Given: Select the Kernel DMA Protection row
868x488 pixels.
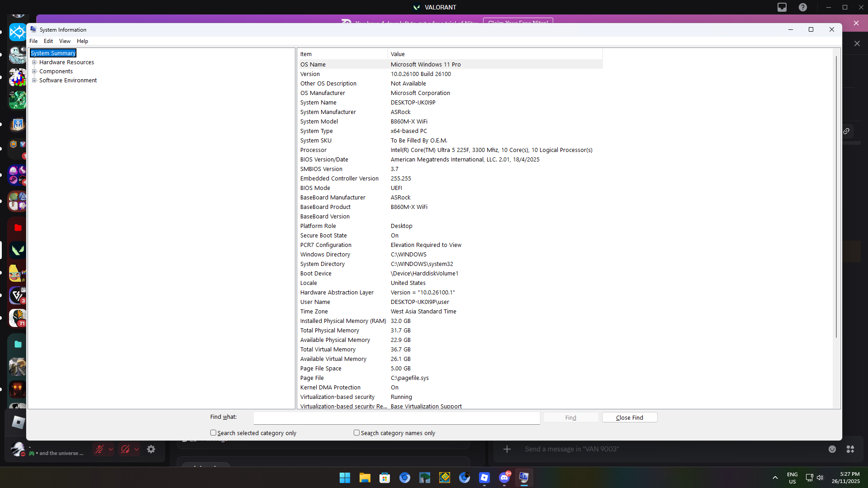Looking at the screenshot, I should pyautogui.click(x=451, y=388).
